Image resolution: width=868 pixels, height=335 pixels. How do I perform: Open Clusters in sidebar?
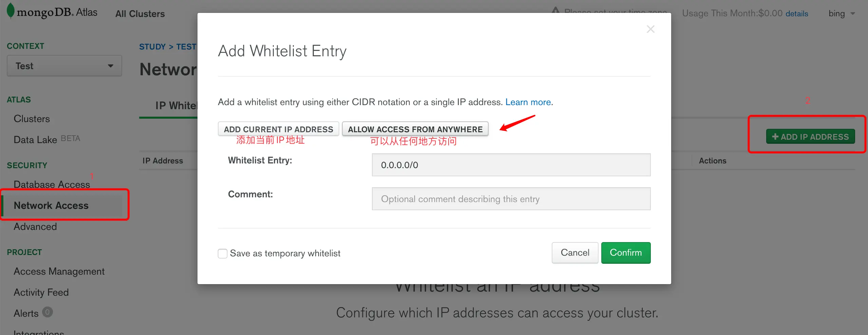point(32,119)
